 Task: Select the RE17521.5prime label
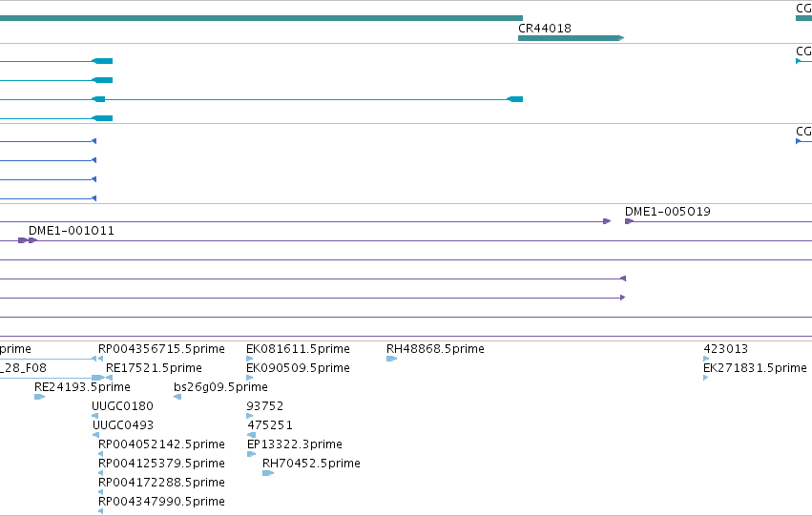[154, 368]
